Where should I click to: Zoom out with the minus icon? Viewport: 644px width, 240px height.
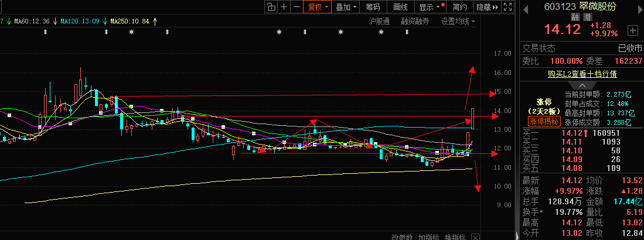(x=297, y=7)
